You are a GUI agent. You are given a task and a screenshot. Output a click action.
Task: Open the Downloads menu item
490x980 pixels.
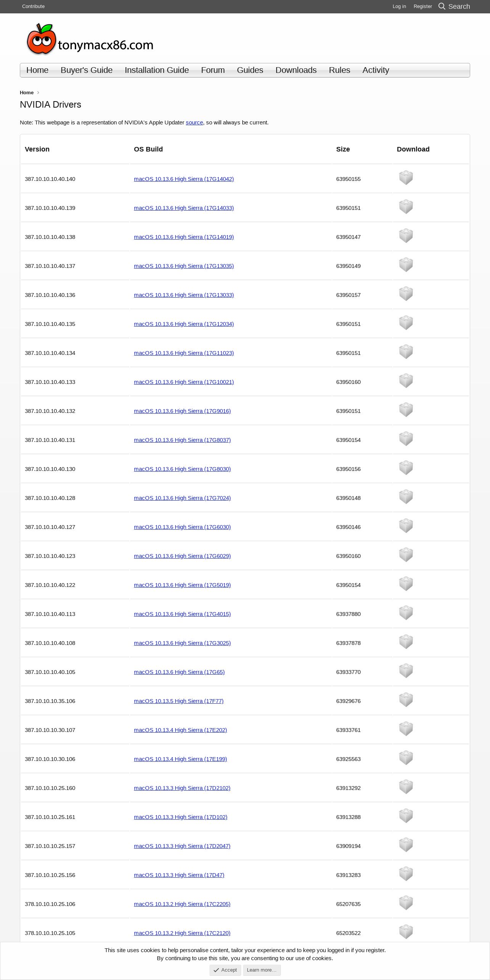click(x=296, y=70)
